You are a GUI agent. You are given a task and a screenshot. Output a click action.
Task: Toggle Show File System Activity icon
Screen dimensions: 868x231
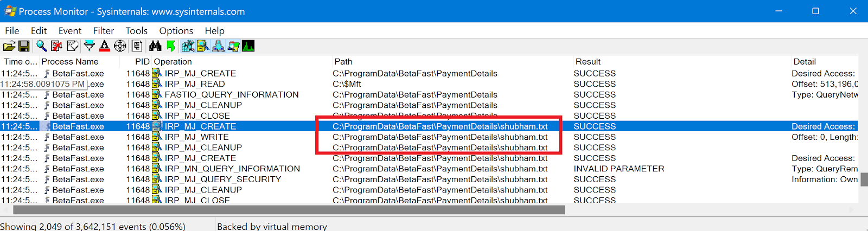[x=203, y=46]
